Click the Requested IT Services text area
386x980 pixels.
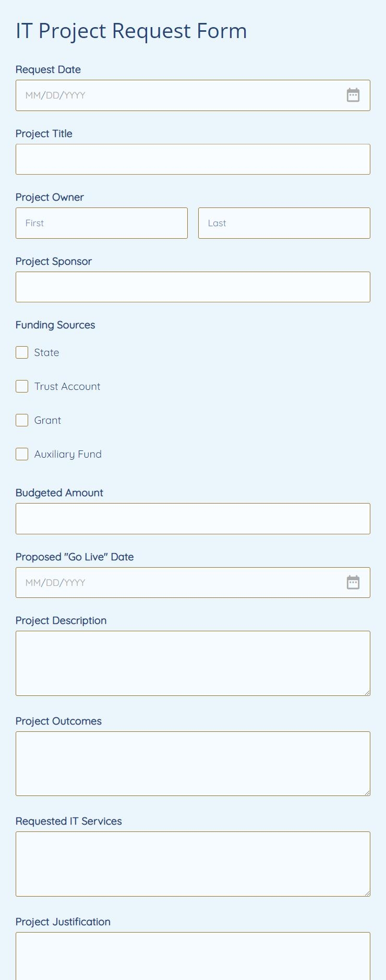click(193, 863)
